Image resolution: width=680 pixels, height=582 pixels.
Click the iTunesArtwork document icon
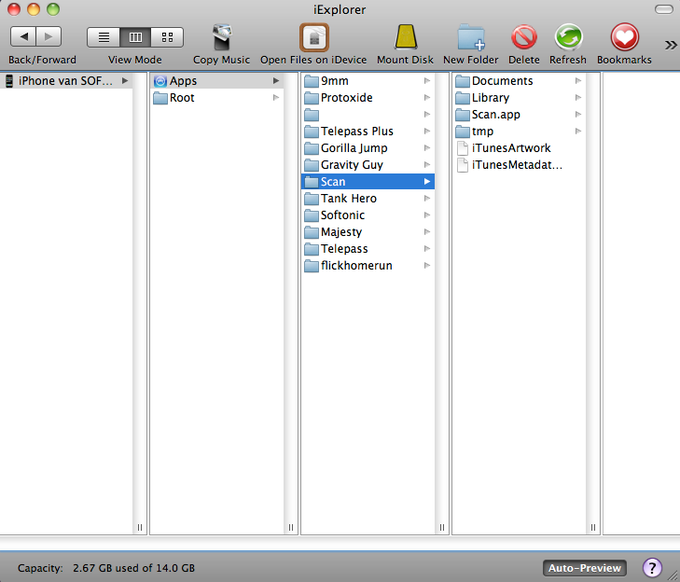tap(463, 148)
